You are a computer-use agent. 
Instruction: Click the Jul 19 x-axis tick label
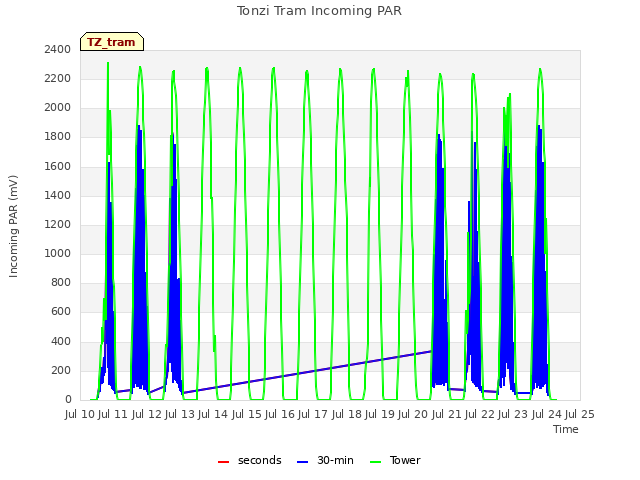point(380,415)
